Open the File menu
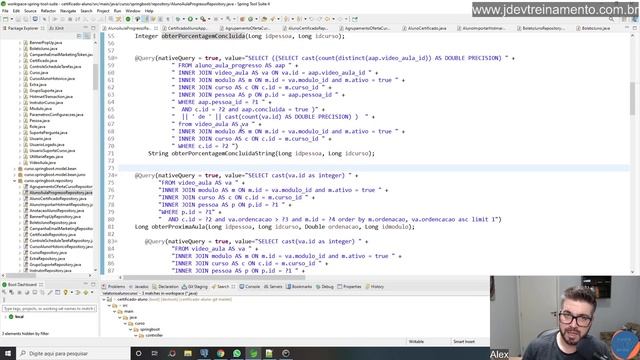Screen dimensions: 640x360 click(x=5, y=11)
